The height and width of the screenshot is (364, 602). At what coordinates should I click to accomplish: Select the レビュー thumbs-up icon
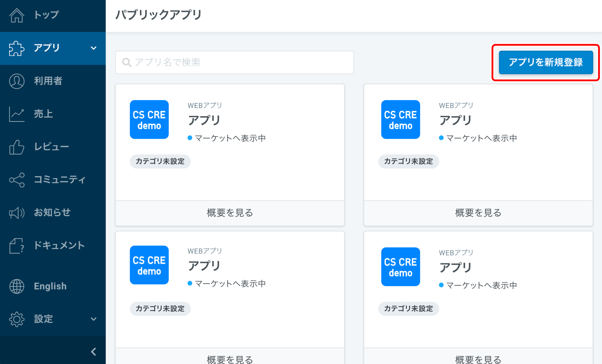pos(17,147)
